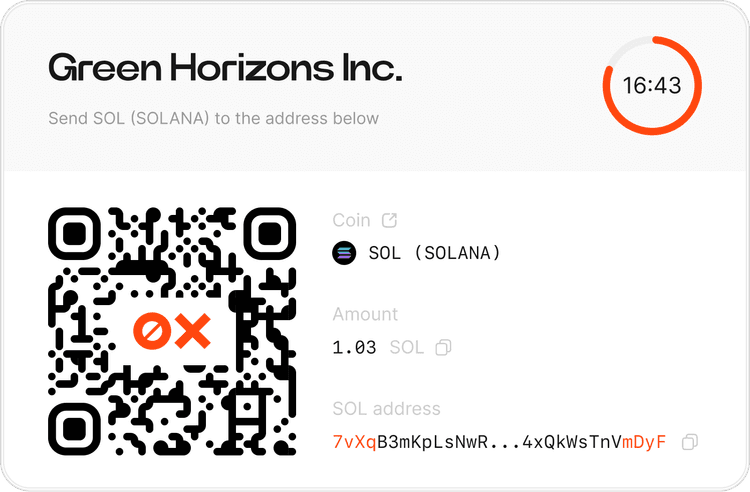This screenshot has width=750, height=492.
Task: Click the top-right QR finder square
Action: [270, 234]
